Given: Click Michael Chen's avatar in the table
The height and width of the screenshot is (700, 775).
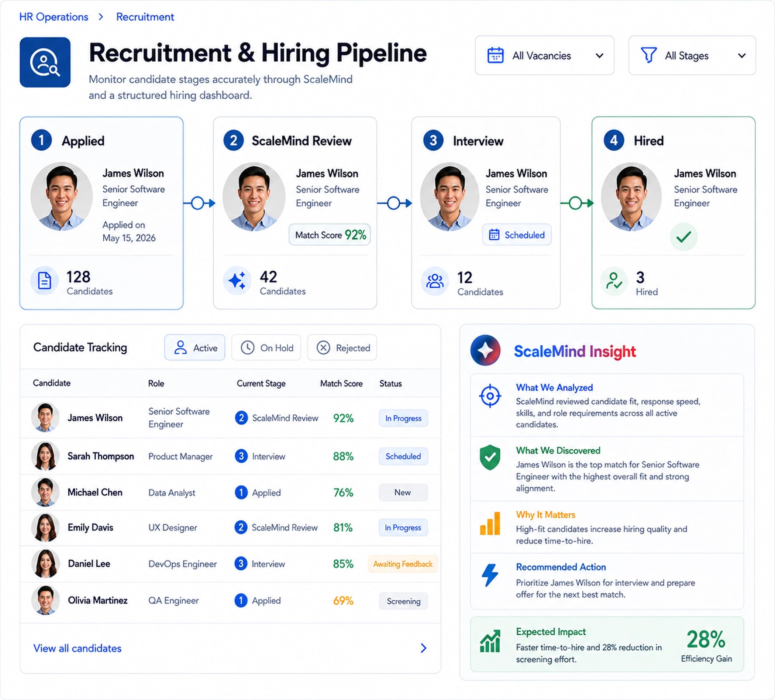Looking at the screenshot, I should click(45, 492).
